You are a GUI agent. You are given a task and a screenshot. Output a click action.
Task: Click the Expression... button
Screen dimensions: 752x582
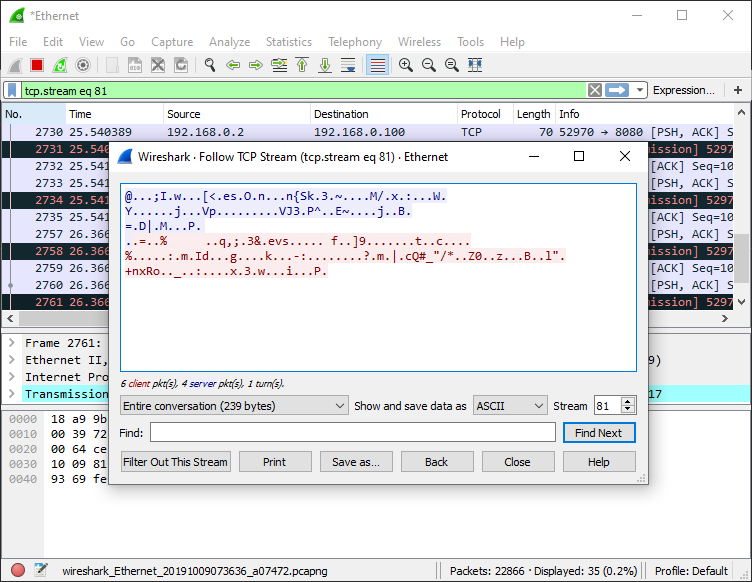click(x=683, y=90)
